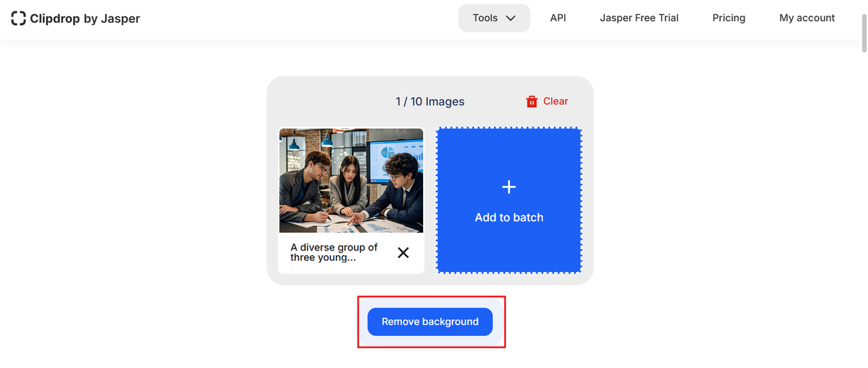The height and width of the screenshot is (368, 868).
Task: Click the dashed border of the blue upload box
Action: click(x=509, y=128)
